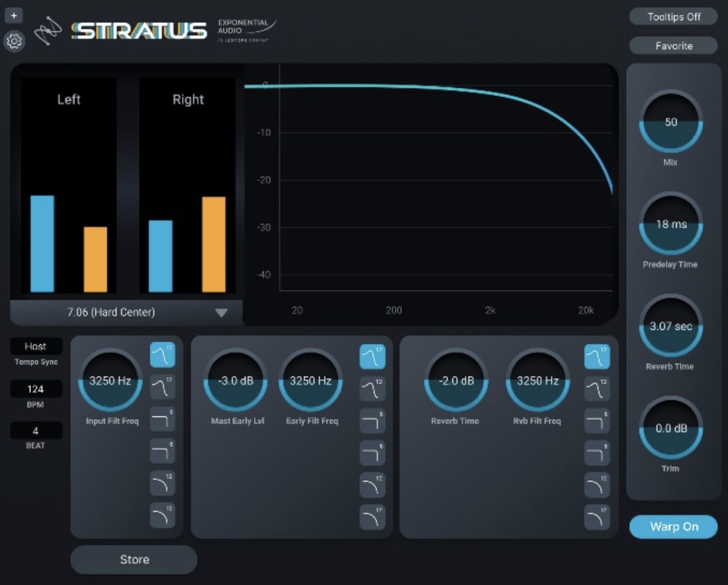Viewport: 728px width, 585px height.
Task: Click the Trim knob showing 0.0 dB
Action: (670, 428)
